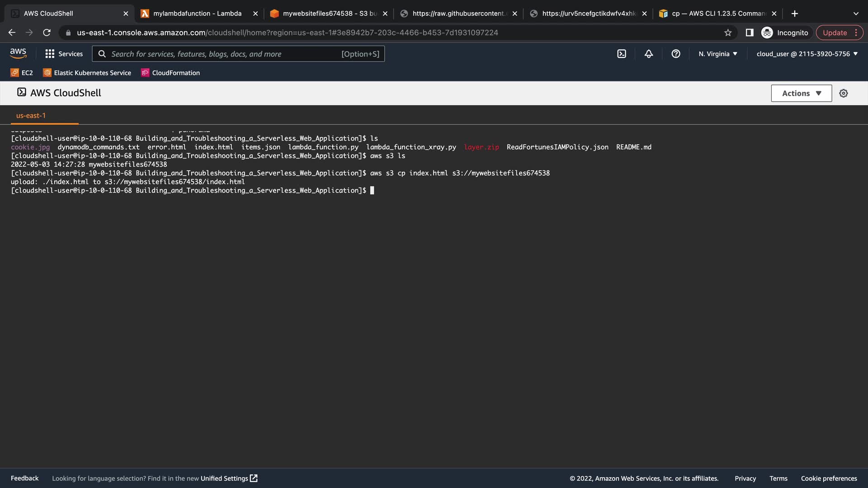Bookmark page with star icon

[x=728, y=33]
